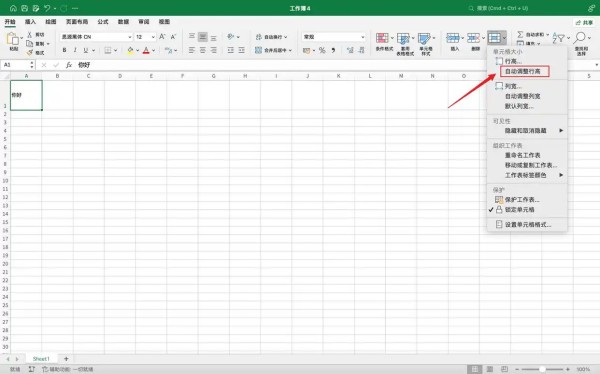Open the Insert (插入) ribbon tab
Image resolution: width=600 pixels, height=374 pixels.
pos(30,22)
